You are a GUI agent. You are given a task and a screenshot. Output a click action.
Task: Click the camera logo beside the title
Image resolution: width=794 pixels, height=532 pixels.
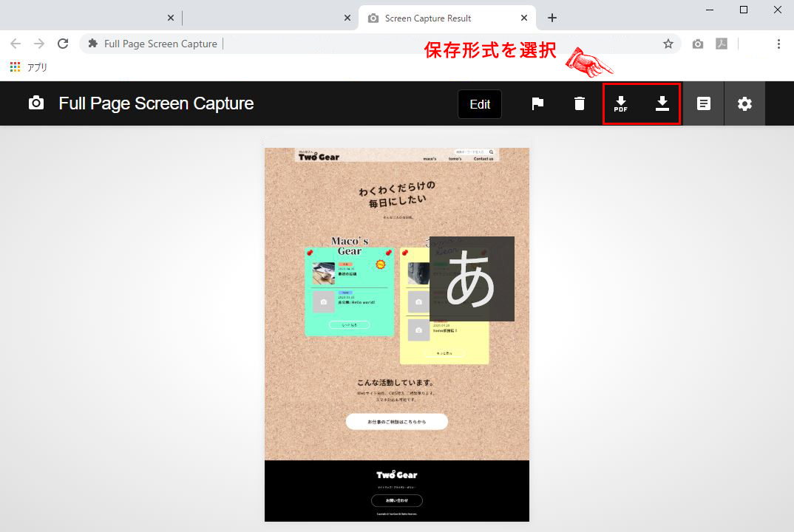36,103
